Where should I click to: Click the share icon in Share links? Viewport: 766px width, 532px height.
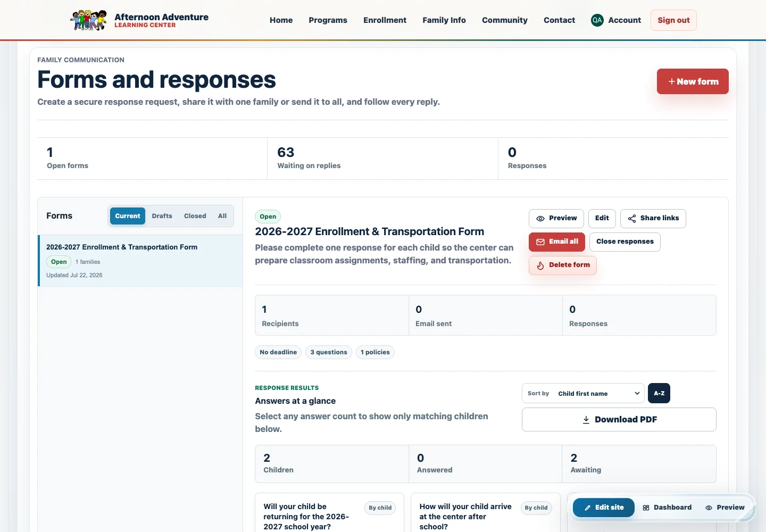631,219
